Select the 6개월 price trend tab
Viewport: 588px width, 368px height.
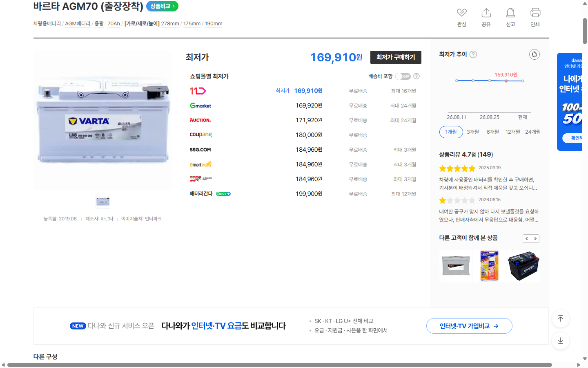point(493,132)
